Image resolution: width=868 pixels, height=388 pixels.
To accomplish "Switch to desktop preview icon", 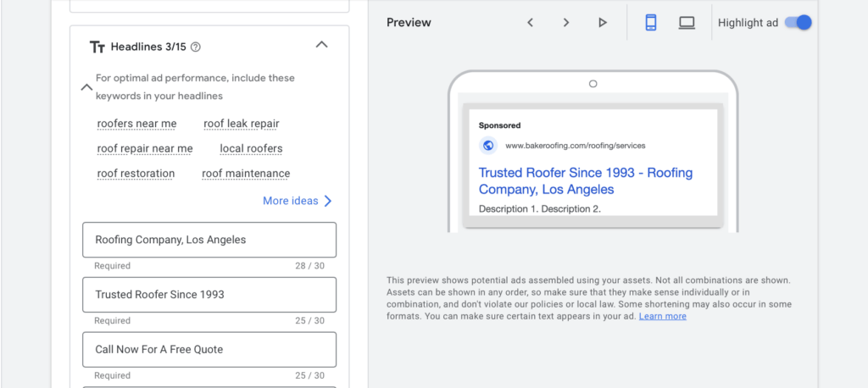I will pos(687,23).
